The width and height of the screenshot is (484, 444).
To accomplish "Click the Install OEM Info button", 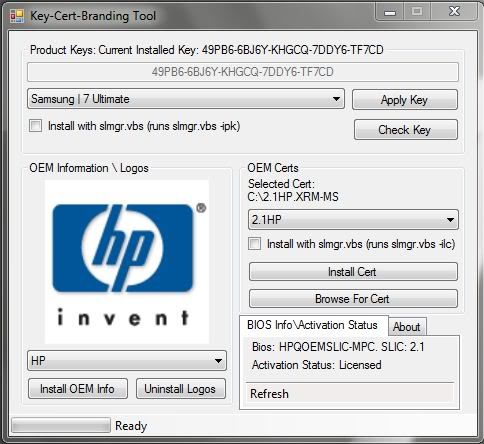I will [78, 389].
